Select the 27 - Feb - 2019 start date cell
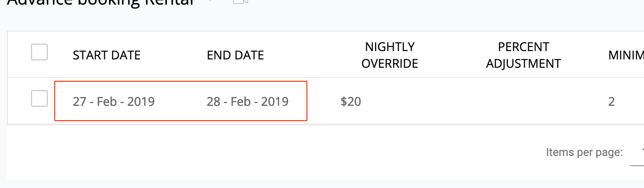The image size is (644, 188). (x=114, y=101)
